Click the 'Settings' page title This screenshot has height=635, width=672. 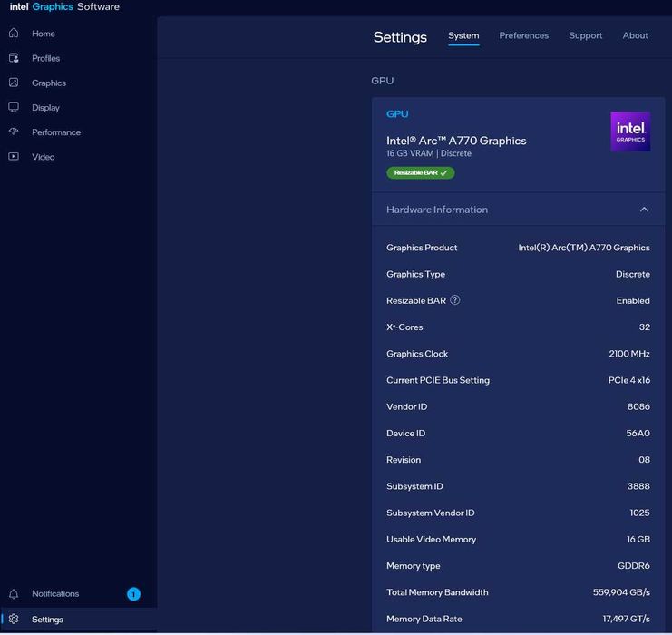[x=400, y=37]
